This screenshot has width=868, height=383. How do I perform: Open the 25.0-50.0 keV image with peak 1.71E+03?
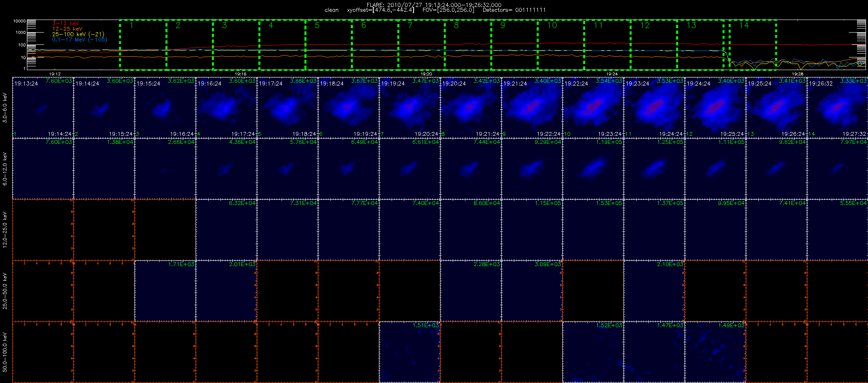pos(165,291)
